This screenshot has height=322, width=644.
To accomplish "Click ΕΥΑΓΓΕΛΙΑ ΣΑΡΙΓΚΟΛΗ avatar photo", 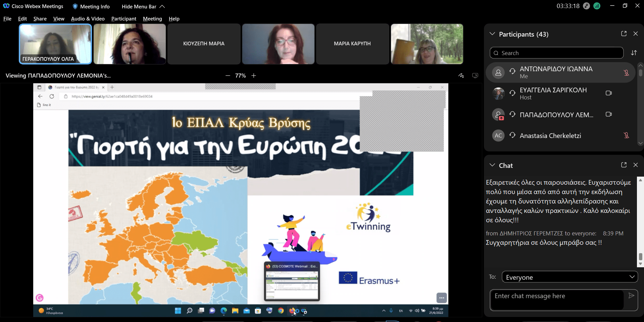I will [x=498, y=93].
